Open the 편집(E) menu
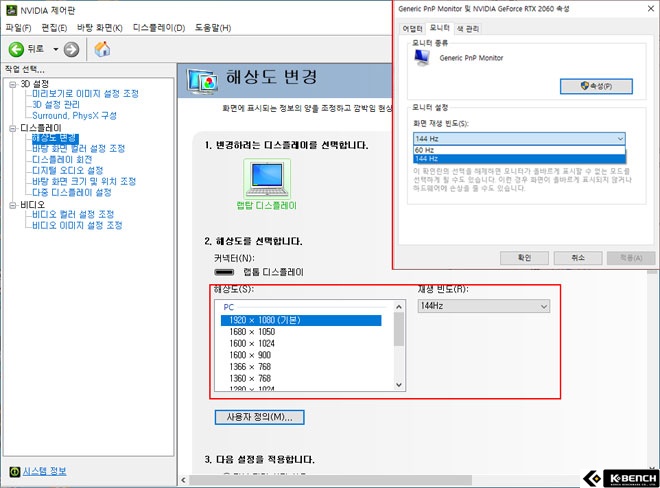 54,28
